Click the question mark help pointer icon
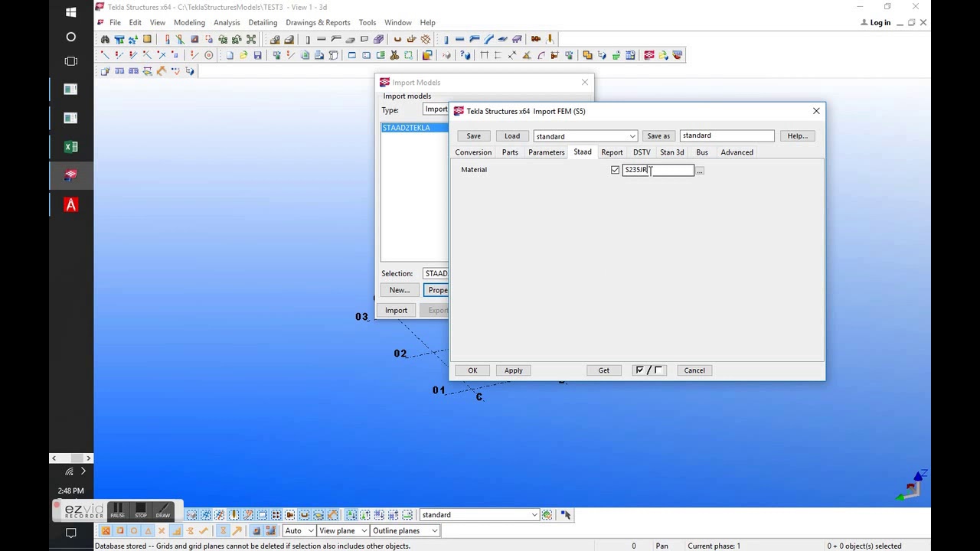Viewport: 980px width, 551px height. pos(464,55)
